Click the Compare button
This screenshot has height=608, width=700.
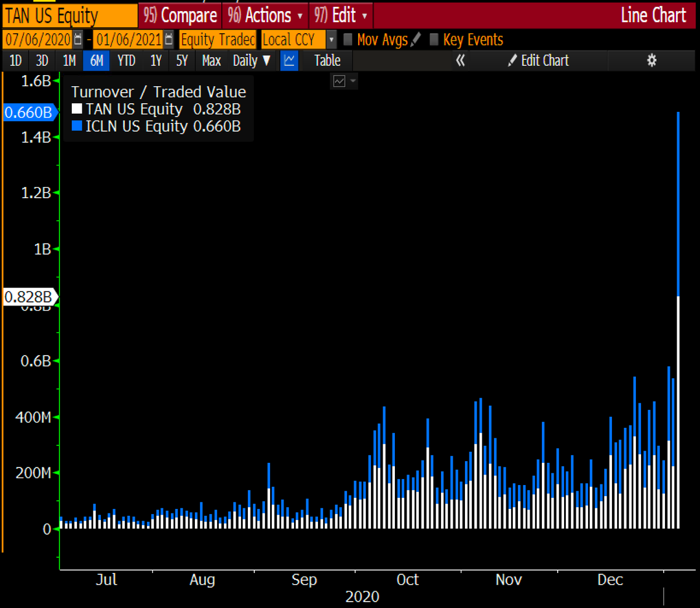click(180, 15)
